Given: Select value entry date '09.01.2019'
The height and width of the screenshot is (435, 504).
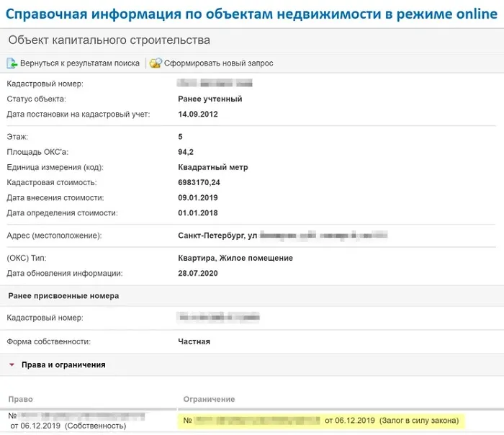Looking at the screenshot, I should pyautogui.click(x=198, y=197).
